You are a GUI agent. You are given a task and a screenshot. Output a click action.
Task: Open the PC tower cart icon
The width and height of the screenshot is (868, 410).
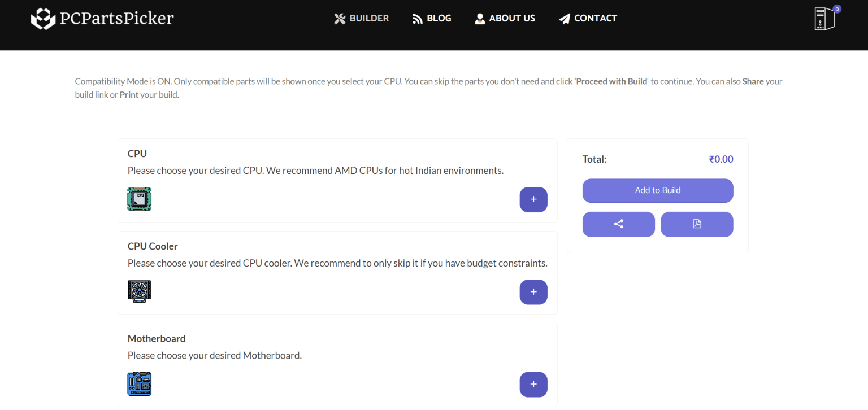[824, 19]
